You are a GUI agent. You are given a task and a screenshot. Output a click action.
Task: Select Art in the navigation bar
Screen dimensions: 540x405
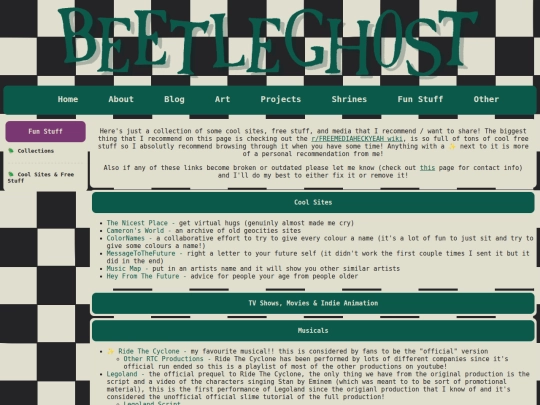pos(222,99)
